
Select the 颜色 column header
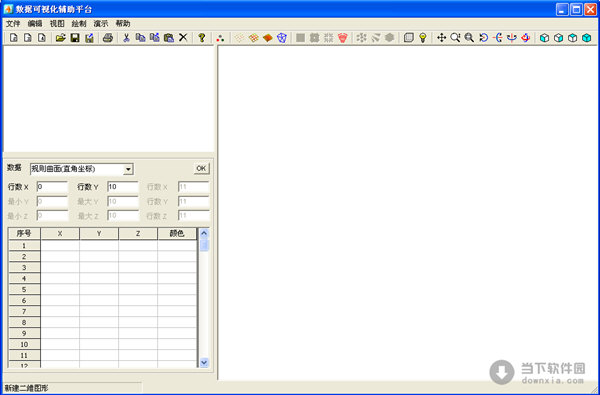177,233
